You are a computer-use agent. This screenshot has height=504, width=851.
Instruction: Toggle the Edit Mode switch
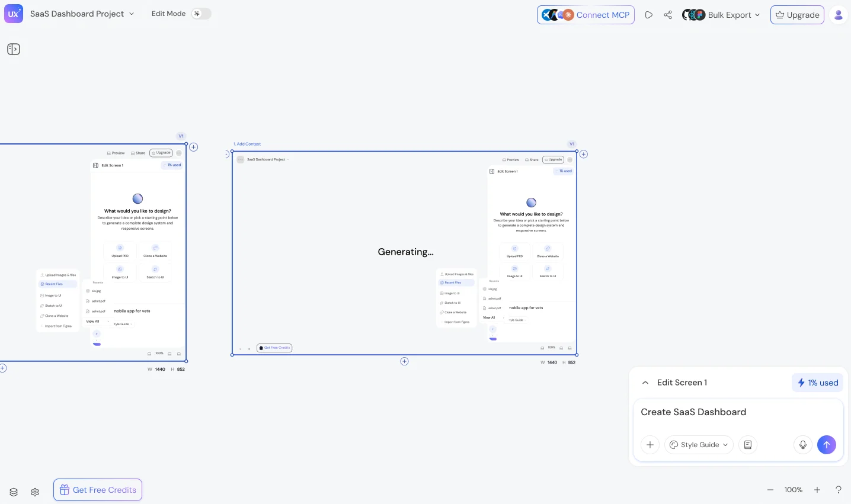tap(201, 14)
